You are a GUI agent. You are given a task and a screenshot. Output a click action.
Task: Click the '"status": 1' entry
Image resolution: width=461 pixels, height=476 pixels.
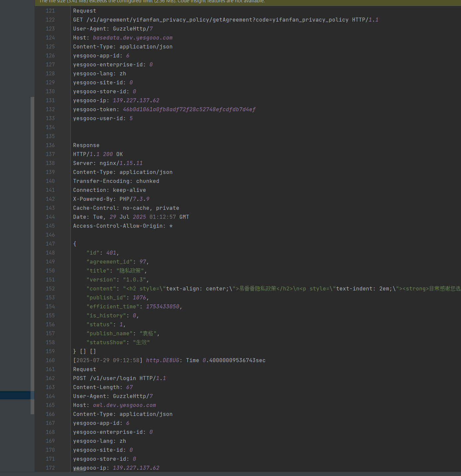[x=106, y=325]
